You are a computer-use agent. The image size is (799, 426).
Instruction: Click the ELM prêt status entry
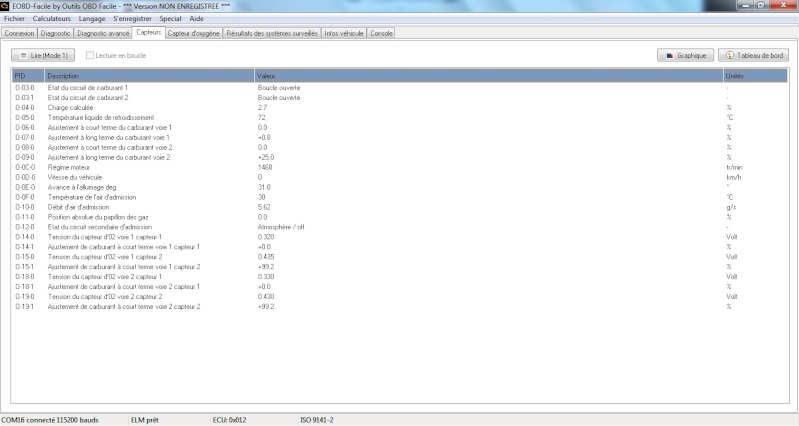coord(145,420)
